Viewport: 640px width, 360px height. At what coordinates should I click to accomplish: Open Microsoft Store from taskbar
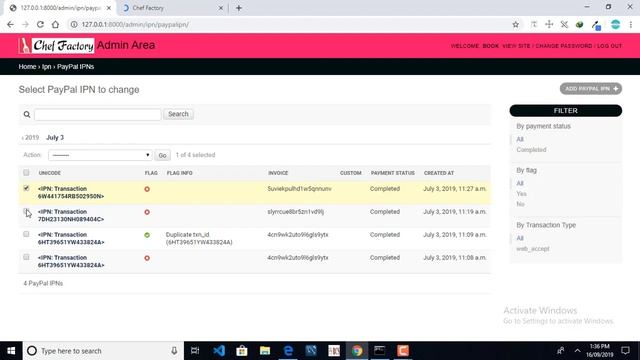coord(242,351)
